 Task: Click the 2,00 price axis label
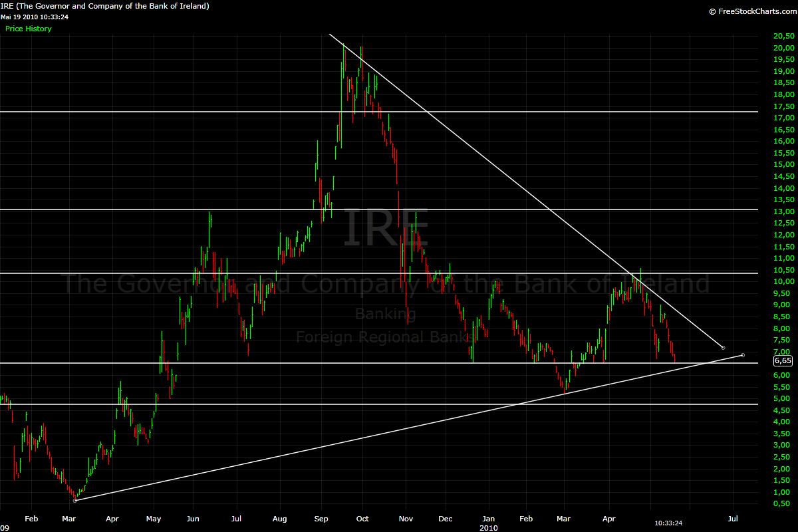tap(783, 468)
